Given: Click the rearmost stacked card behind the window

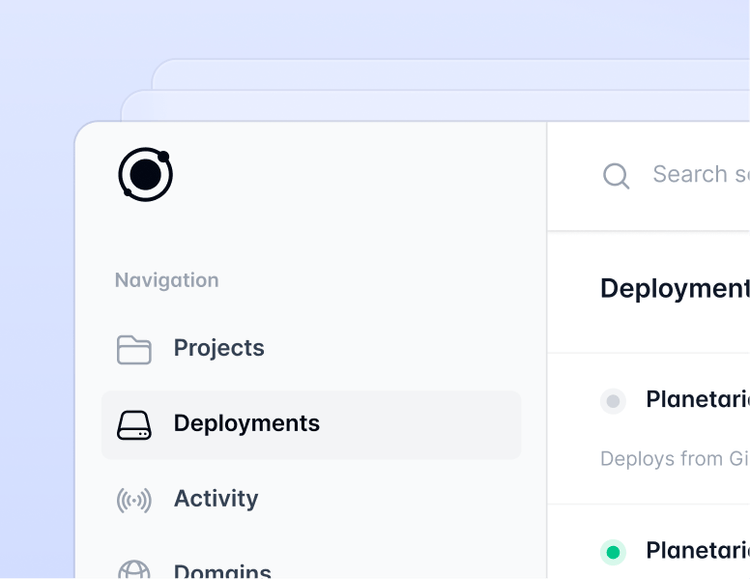Looking at the screenshot, I should 450,72.
